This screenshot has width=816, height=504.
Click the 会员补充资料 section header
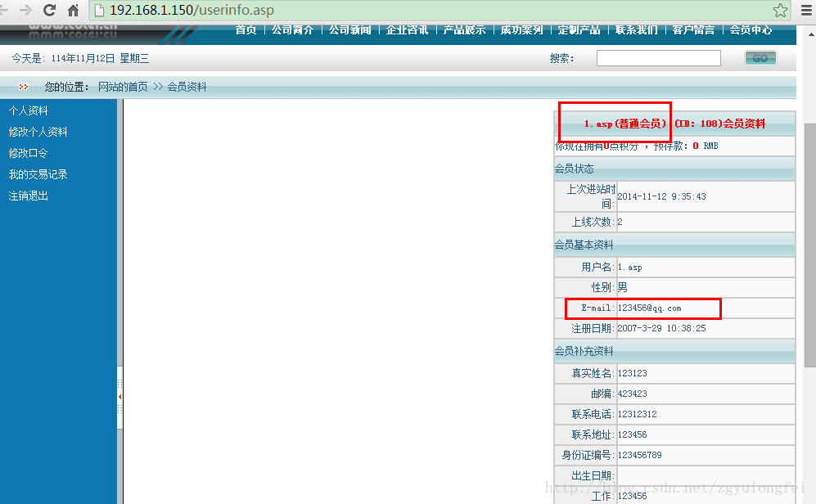pos(674,351)
